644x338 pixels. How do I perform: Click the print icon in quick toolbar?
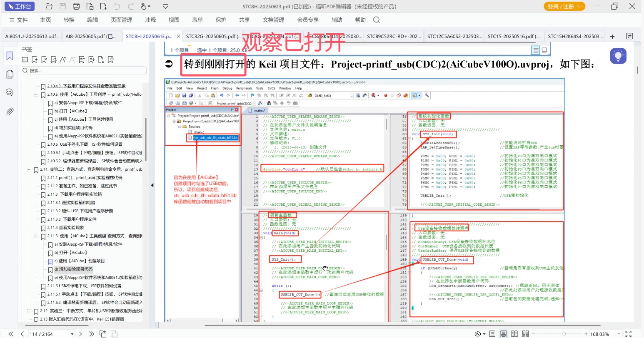pos(76,6)
